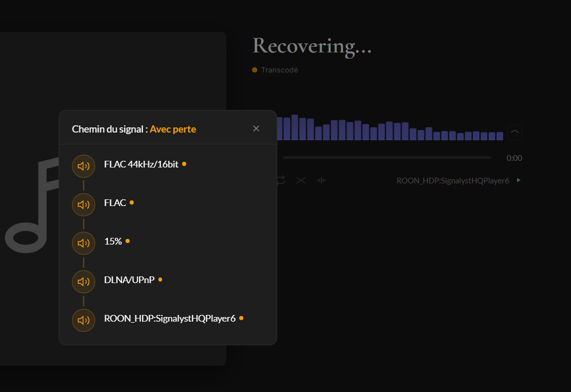Image resolution: width=571 pixels, height=392 pixels.
Task: Close the Chemin du signal popup
Action: tap(256, 128)
